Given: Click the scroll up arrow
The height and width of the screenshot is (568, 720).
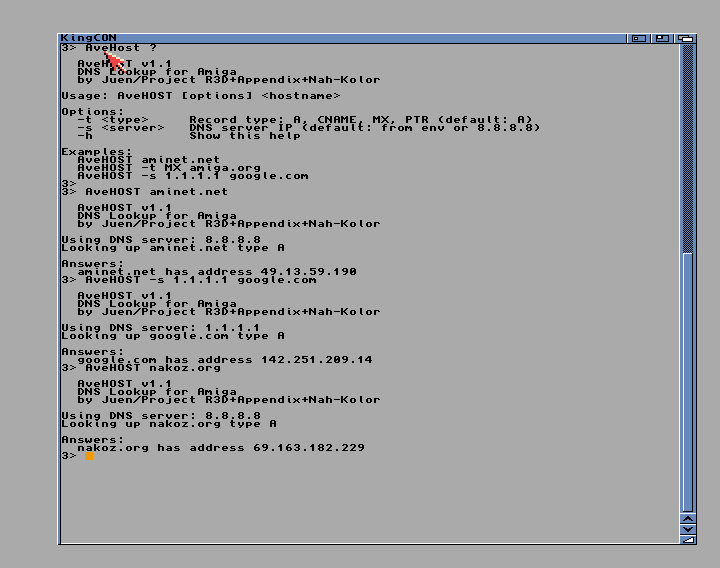Looking at the screenshot, I should click(688, 519).
